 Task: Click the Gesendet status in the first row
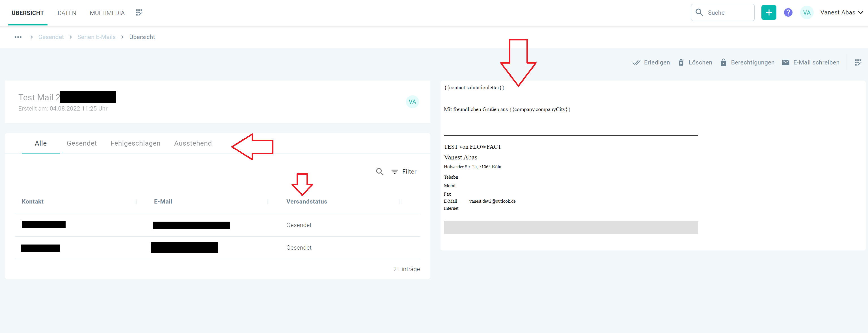tap(299, 225)
